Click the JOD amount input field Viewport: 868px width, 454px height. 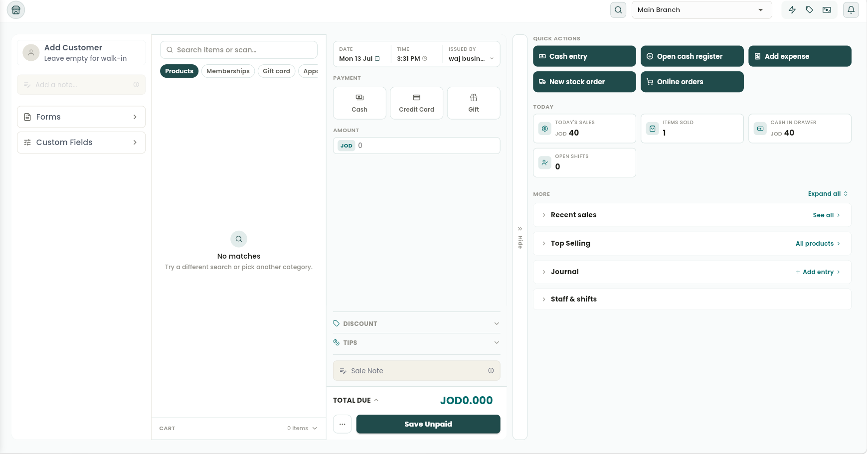tap(416, 146)
